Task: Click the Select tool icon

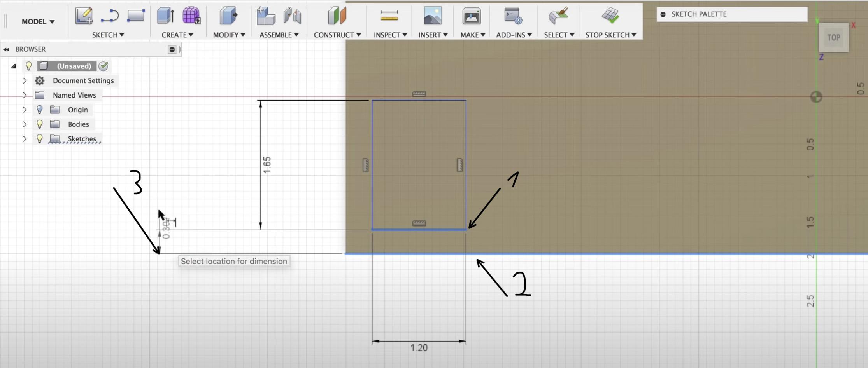Action: [559, 16]
